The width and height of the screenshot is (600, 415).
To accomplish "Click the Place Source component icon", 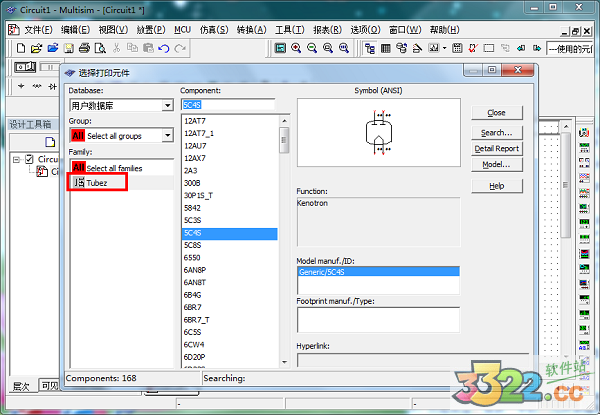I will pyautogui.click(x=21, y=86).
